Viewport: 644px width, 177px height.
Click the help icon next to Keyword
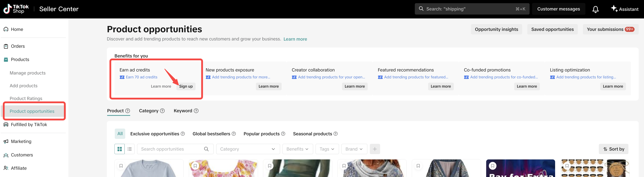coord(196,111)
